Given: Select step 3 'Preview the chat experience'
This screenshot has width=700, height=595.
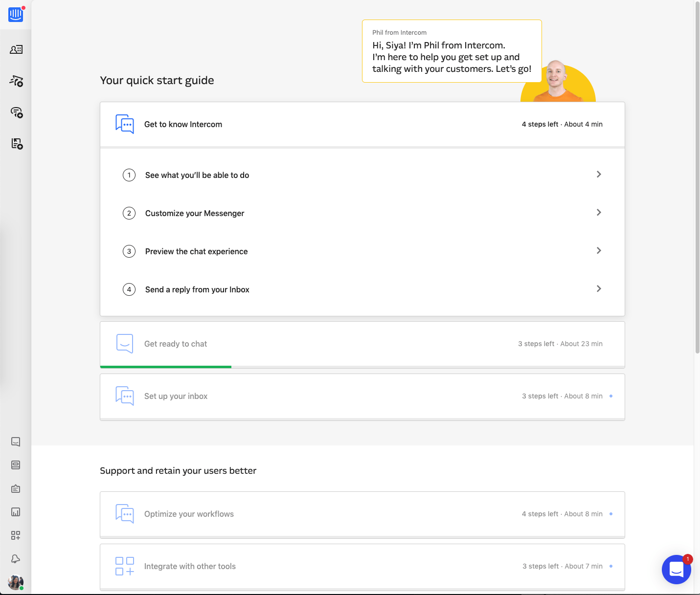Looking at the screenshot, I should point(196,251).
